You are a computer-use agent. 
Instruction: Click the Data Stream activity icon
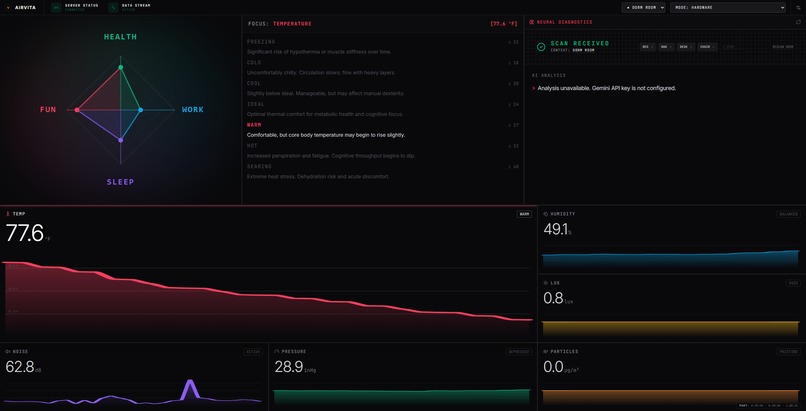click(113, 7)
